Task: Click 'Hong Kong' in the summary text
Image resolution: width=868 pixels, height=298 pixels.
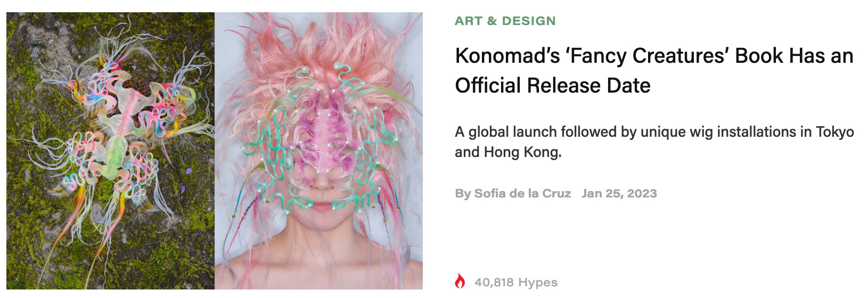Action: point(522,152)
